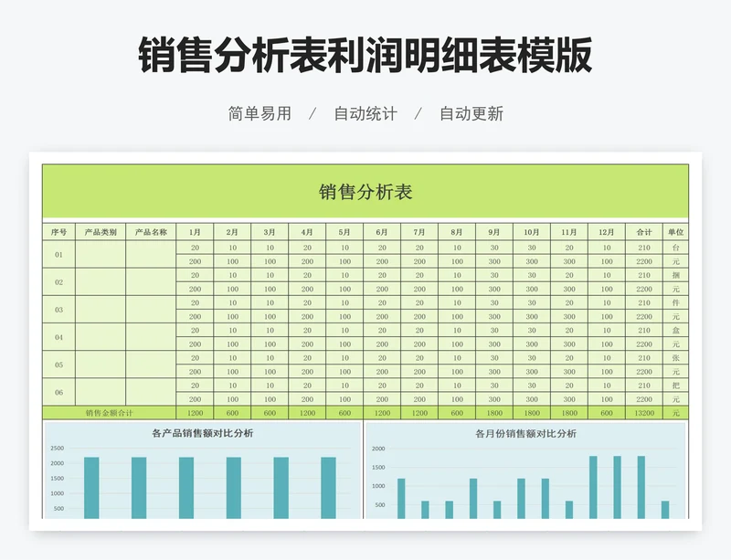Viewport: 731px width, 560px height.
Task: Click the 销售分析表 table title banner
Action: 365,192
